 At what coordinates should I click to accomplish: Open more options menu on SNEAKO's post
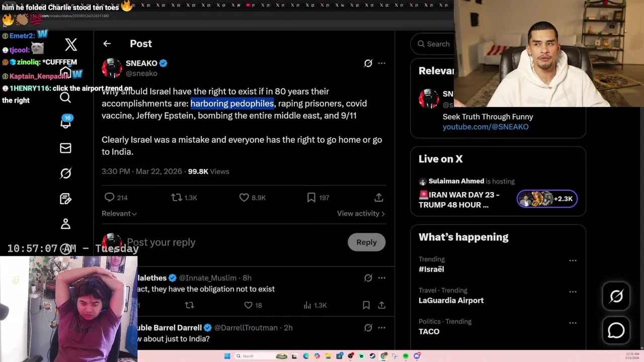pyautogui.click(x=382, y=63)
